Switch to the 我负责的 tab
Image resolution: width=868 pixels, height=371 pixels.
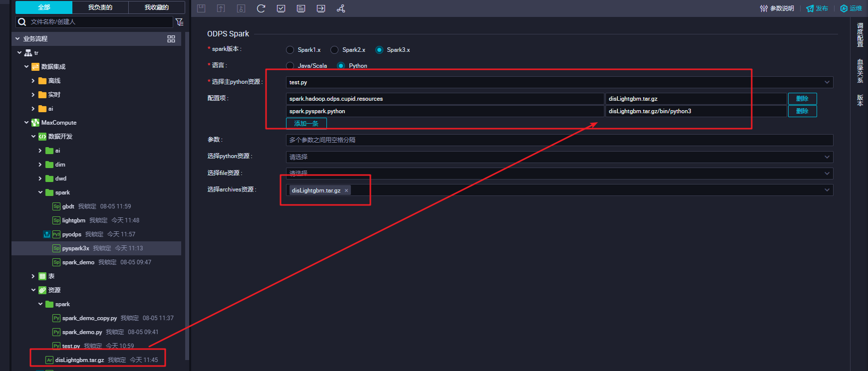[100, 7]
